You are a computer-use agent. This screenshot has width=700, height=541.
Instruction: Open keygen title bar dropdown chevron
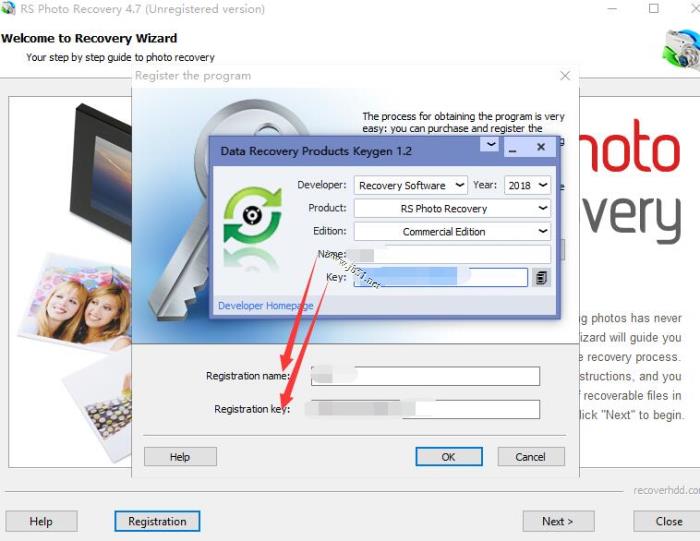[x=491, y=145]
